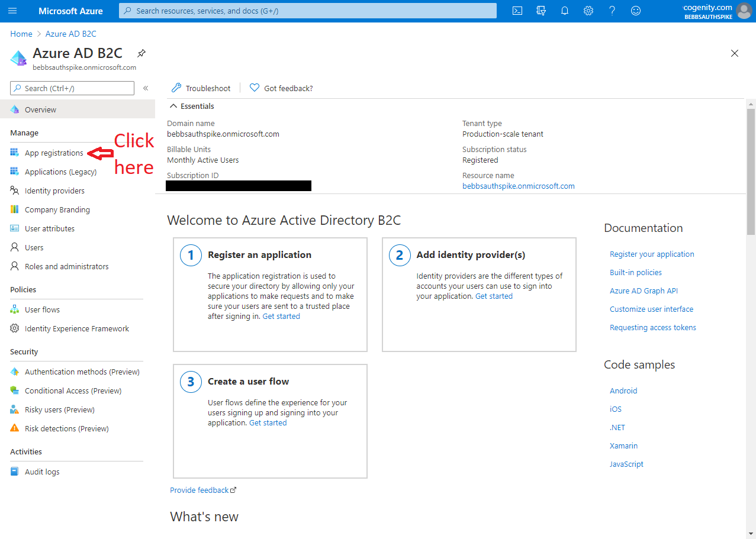Collapse the left navigation pane

[x=146, y=88]
